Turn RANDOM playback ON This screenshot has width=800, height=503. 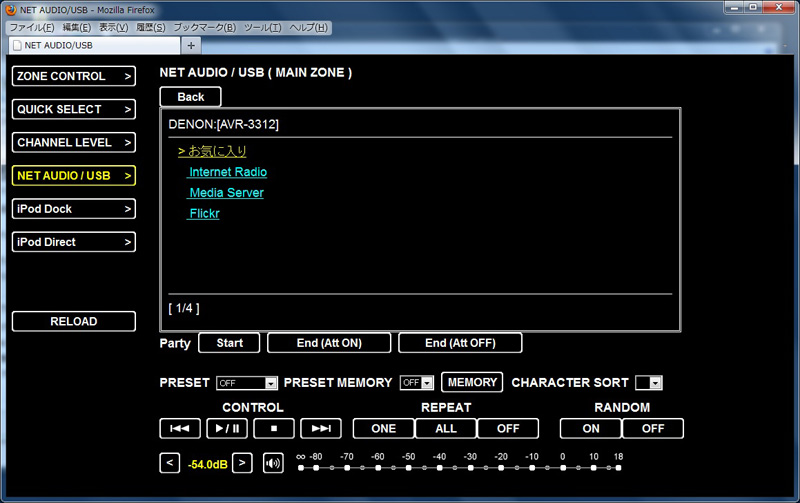[590, 429]
